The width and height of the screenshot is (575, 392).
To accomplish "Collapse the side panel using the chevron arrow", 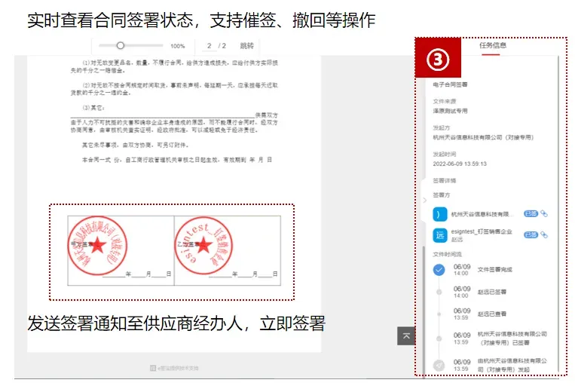I will click(424, 201).
